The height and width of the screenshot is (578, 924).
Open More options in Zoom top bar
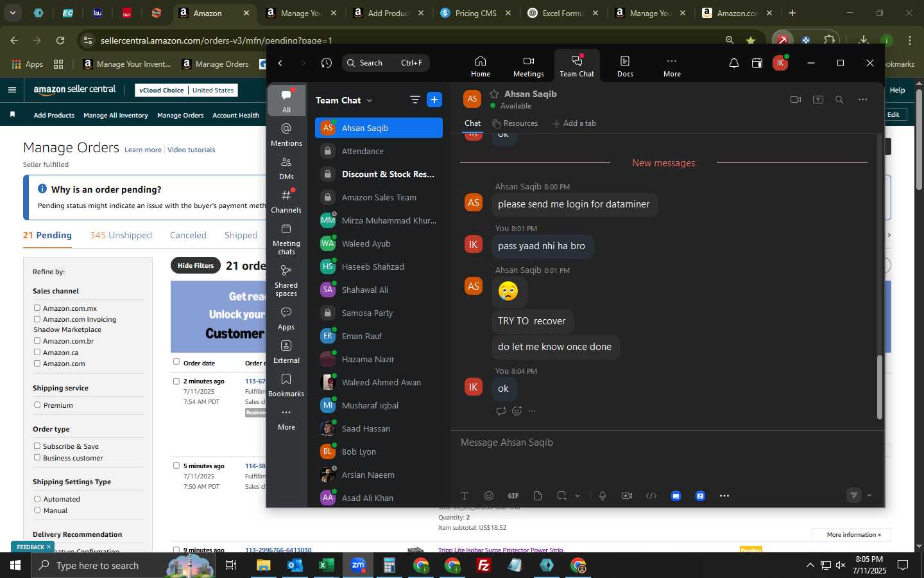[x=672, y=66]
